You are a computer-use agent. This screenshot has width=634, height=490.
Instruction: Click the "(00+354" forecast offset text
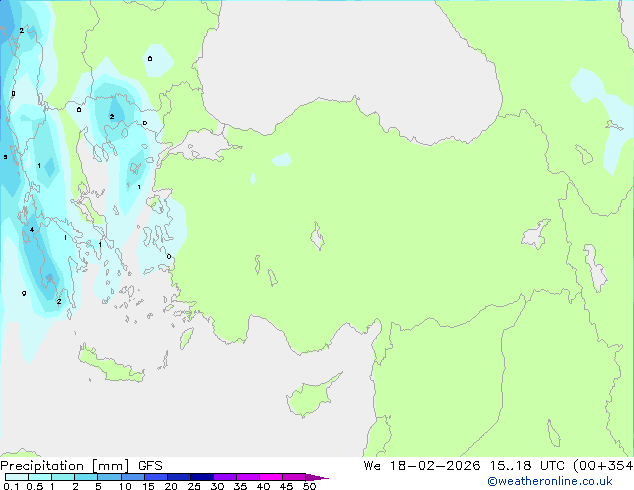603,466
